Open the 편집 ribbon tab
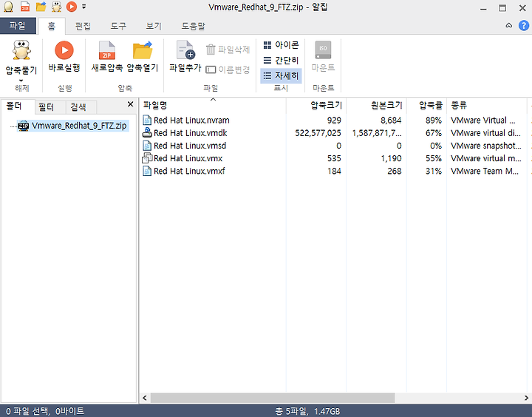 pyautogui.click(x=83, y=26)
